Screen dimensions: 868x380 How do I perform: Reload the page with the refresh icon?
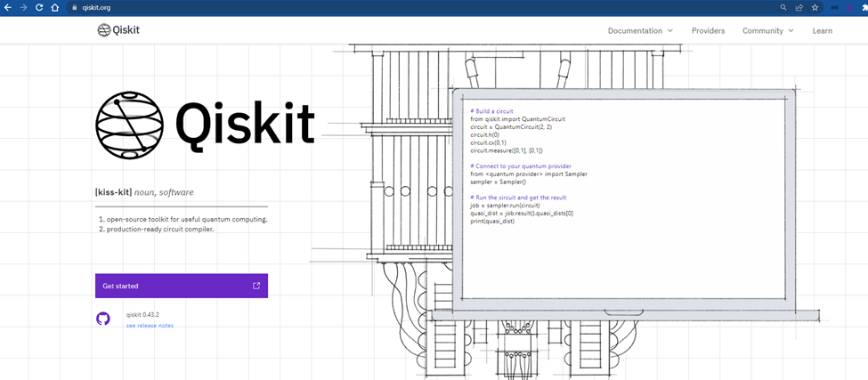39,7
